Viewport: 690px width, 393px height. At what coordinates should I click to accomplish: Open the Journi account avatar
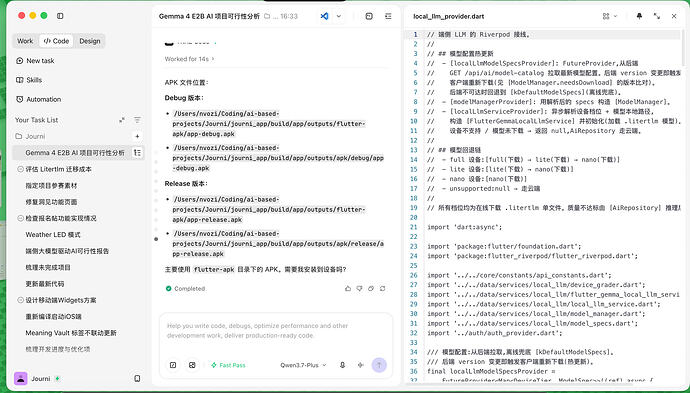point(21,378)
